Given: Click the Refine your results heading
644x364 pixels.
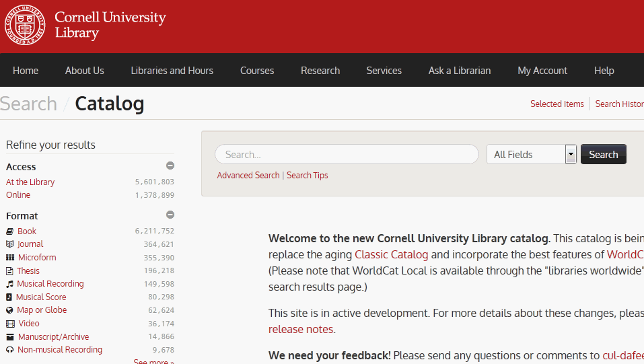Looking at the screenshot, I should (50, 145).
